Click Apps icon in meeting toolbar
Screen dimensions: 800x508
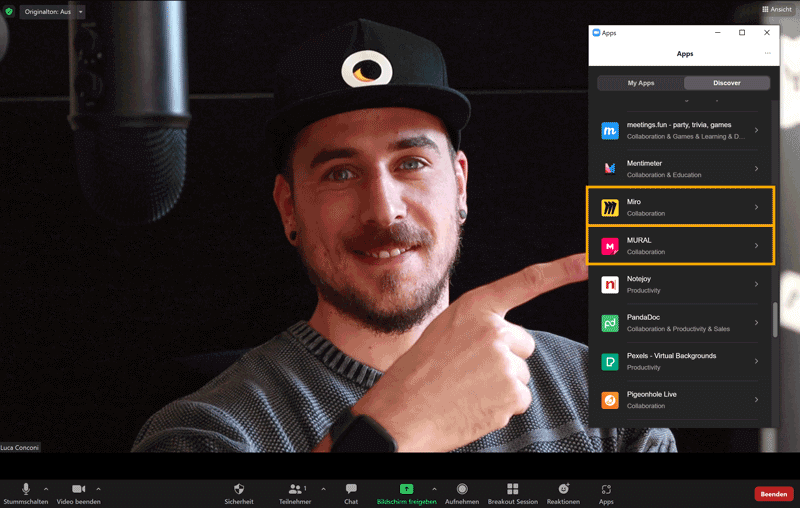606,490
